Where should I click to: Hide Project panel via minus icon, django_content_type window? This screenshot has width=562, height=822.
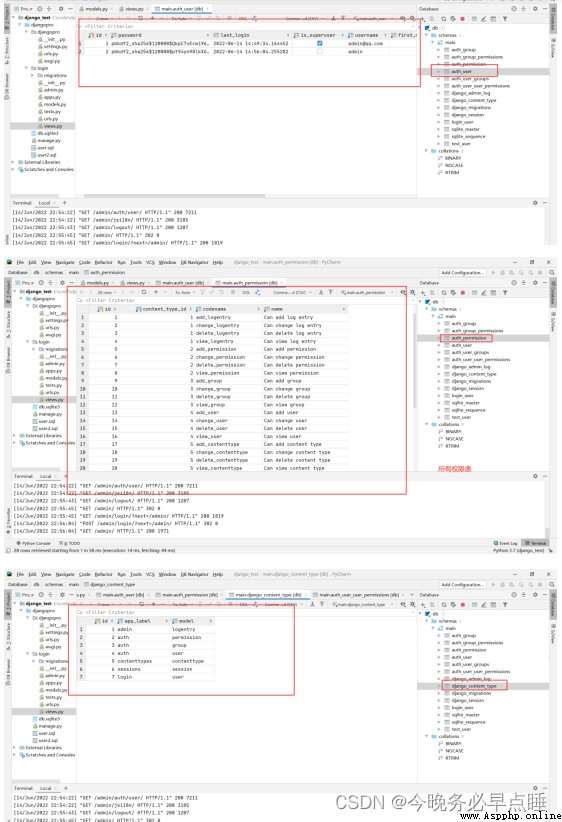pos(71,595)
